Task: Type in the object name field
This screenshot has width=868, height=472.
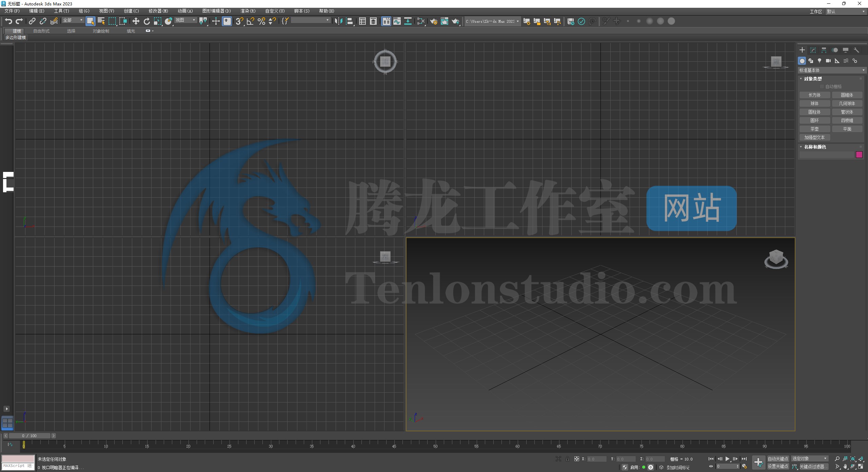Action: point(827,155)
